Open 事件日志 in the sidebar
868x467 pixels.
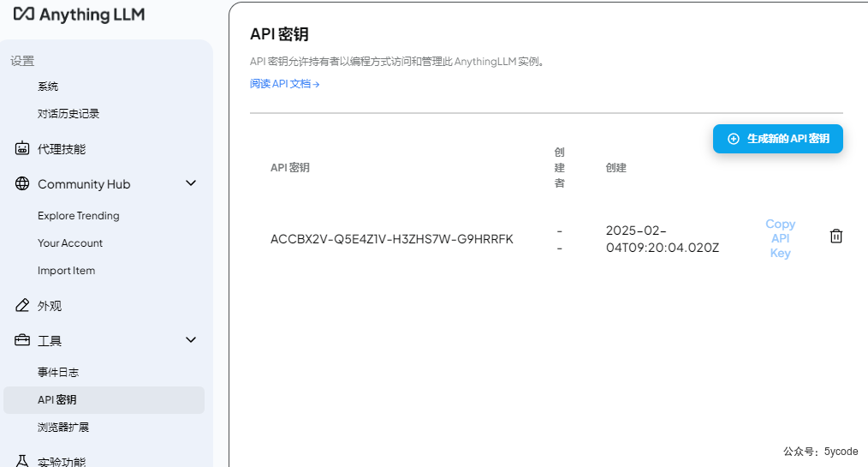[58, 372]
